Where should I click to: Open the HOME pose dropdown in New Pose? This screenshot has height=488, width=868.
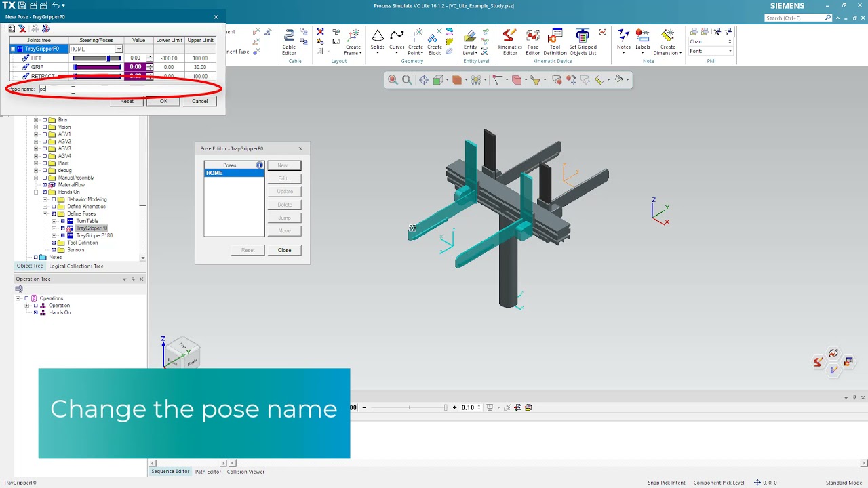(x=119, y=49)
